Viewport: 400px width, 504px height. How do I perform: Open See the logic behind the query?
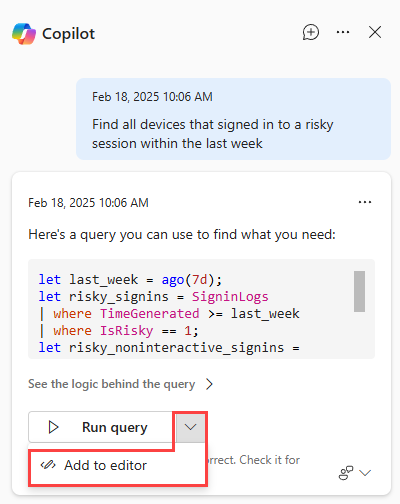(x=112, y=384)
